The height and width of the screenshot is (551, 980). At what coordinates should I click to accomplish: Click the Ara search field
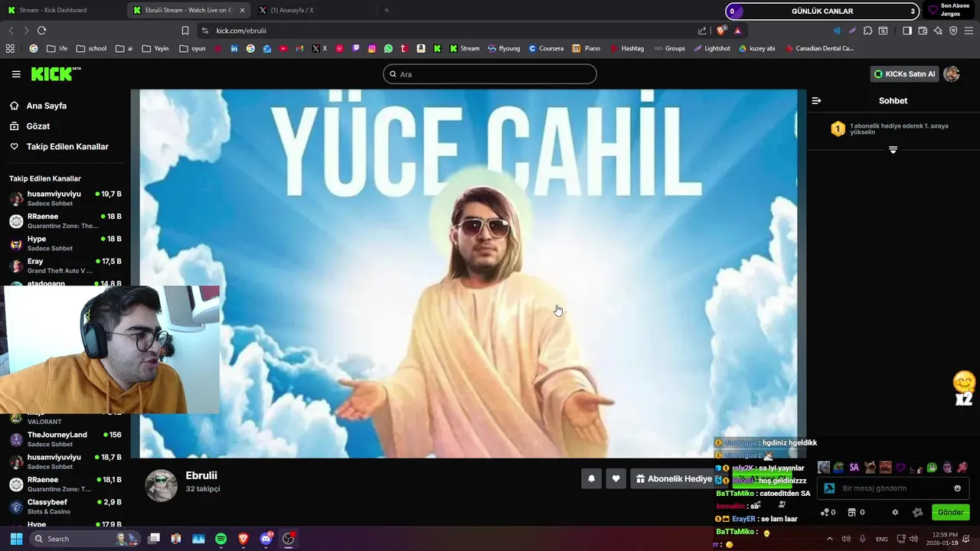490,74
